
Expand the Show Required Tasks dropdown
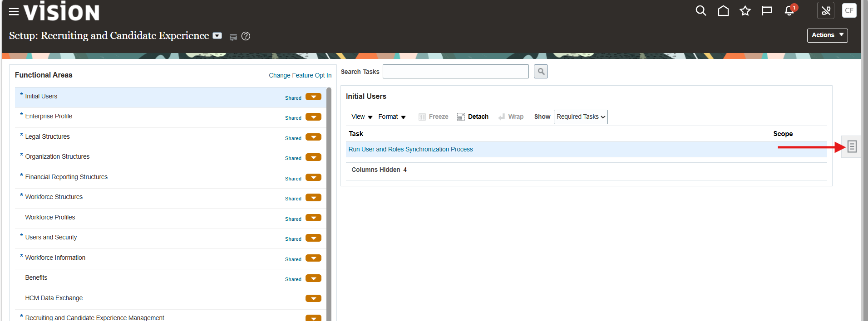click(581, 117)
